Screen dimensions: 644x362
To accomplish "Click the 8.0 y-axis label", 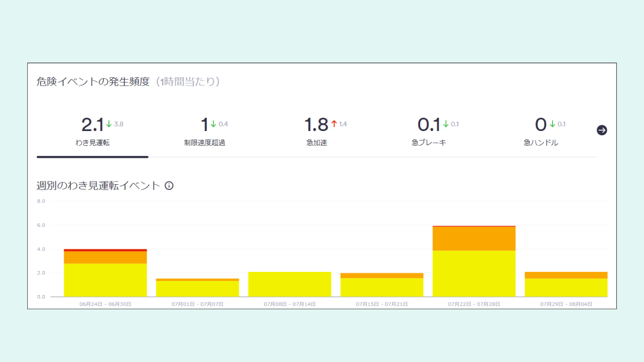I will 41,201.
